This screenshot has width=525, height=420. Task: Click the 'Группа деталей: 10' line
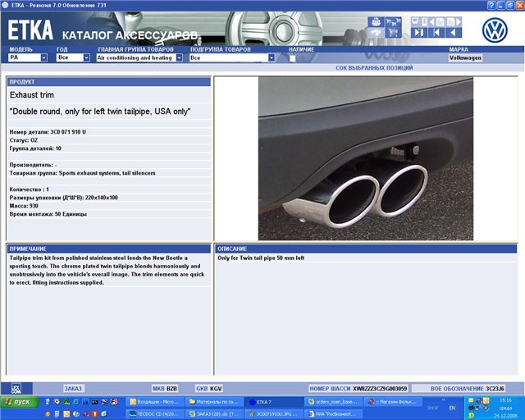pyautogui.click(x=35, y=148)
